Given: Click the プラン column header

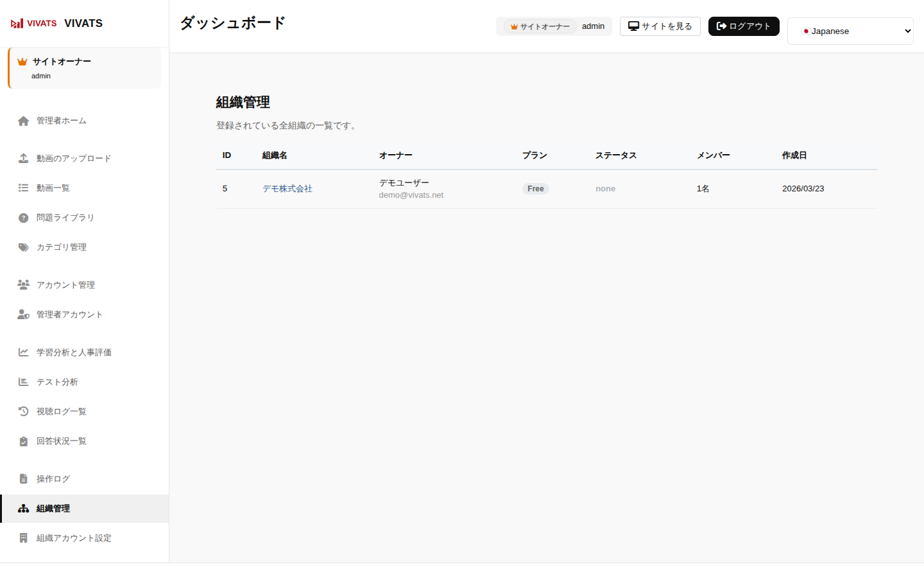Looking at the screenshot, I should (x=535, y=155).
